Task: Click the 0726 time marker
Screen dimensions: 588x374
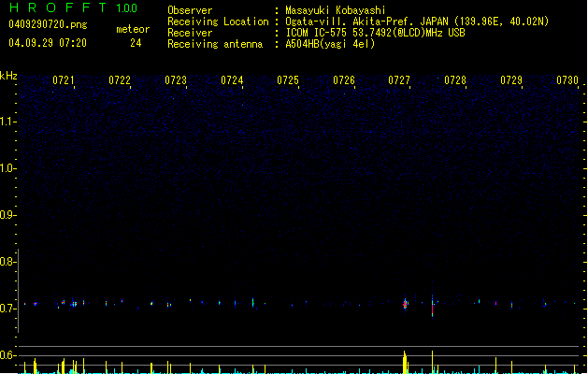Action: (344, 80)
